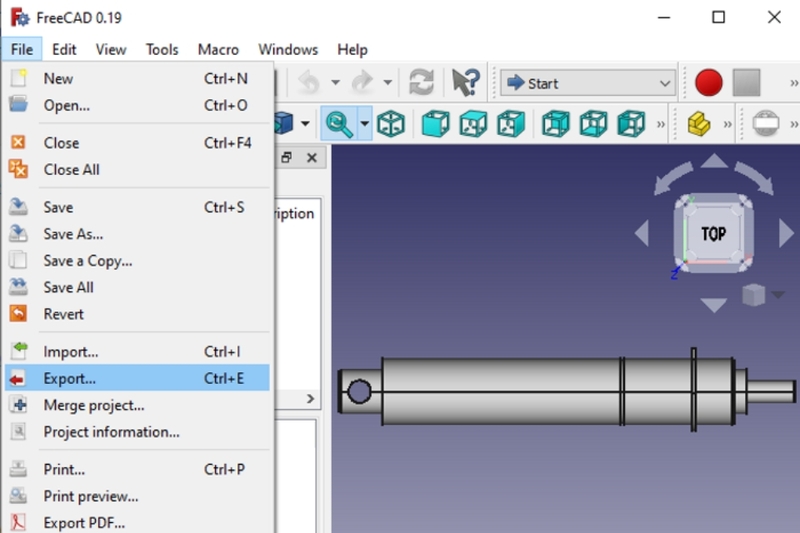Open the Windows menu
Screen dimensions: 800x533
coord(288,49)
